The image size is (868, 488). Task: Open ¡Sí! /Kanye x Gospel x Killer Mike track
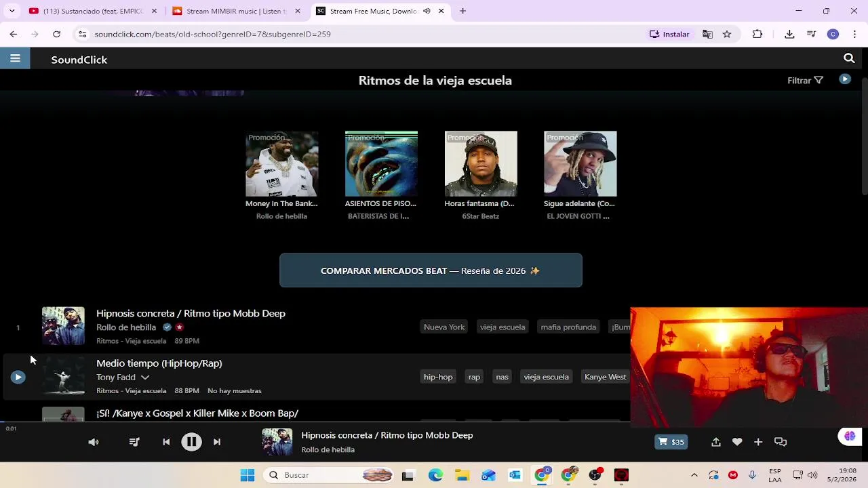point(197,413)
